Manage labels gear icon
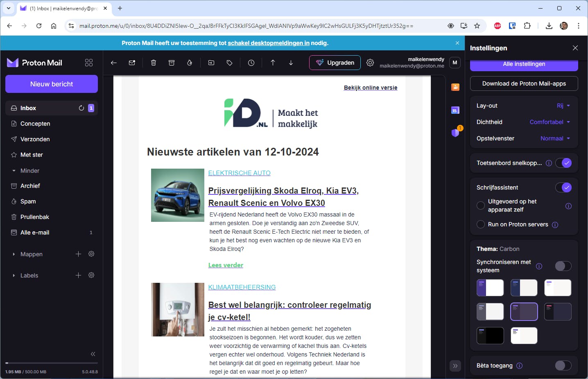The width and height of the screenshot is (588, 379). click(x=91, y=275)
